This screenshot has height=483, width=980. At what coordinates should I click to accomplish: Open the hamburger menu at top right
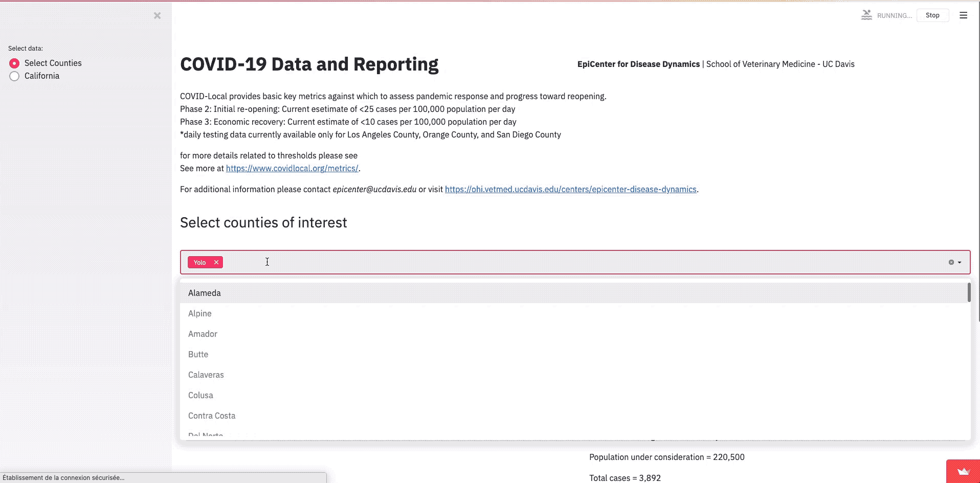pyautogui.click(x=963, y=15)
